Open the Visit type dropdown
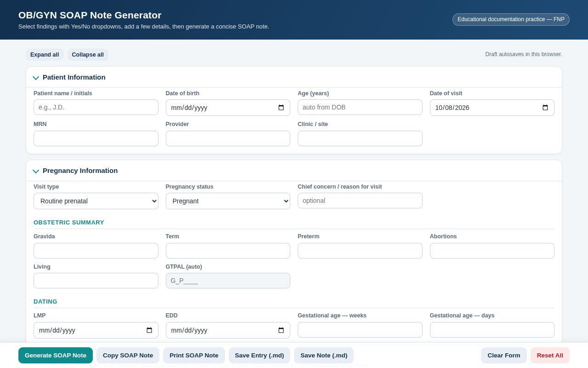 (96, 201)
